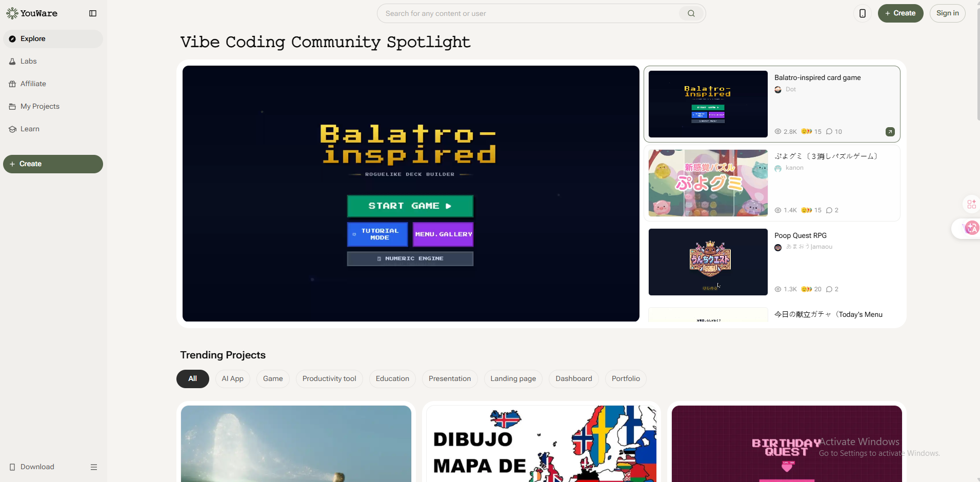Open the Poop Quest RPG thumbnail
This screenshot has width=980, height=482.
708,262
